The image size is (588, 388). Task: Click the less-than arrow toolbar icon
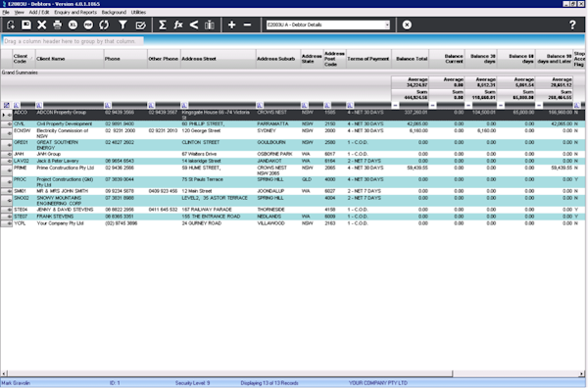point(193,24)
